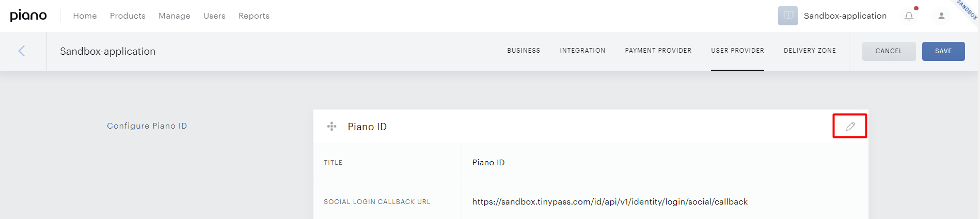980x219 pixels.
Task: Click the Piano ID drag handle icon
Action: tap(331, 127)
